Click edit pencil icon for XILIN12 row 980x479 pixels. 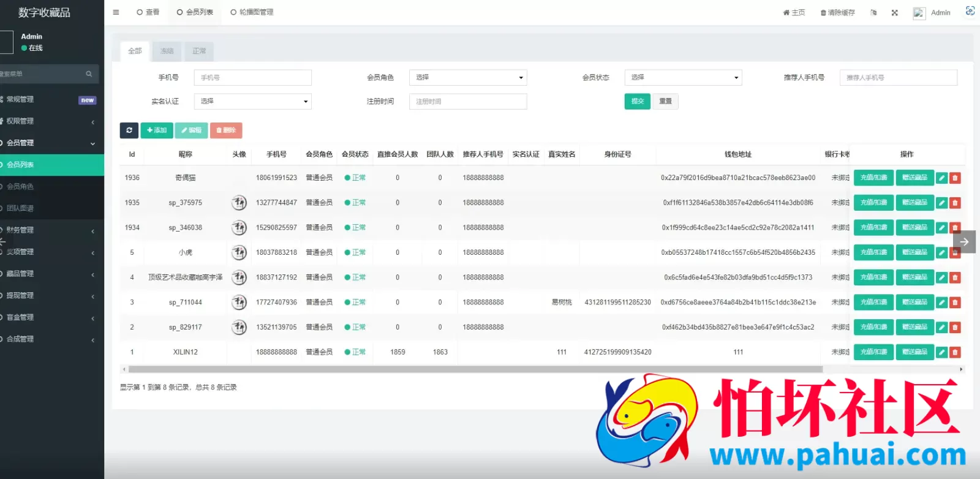[942, 352]
